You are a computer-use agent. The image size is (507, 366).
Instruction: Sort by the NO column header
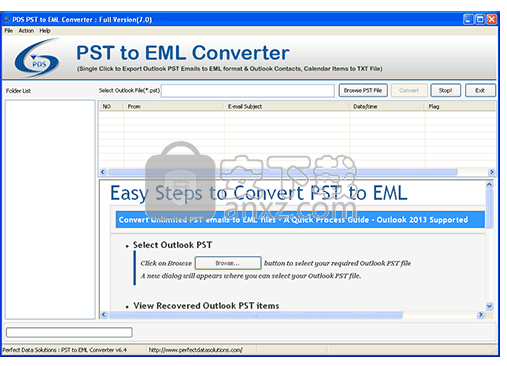[111, 106]
